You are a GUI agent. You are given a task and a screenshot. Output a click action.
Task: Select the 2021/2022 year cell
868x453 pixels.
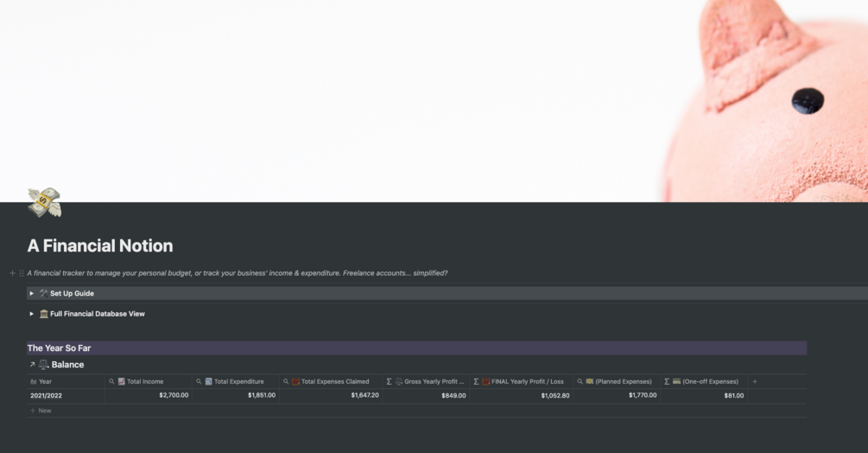66,395
